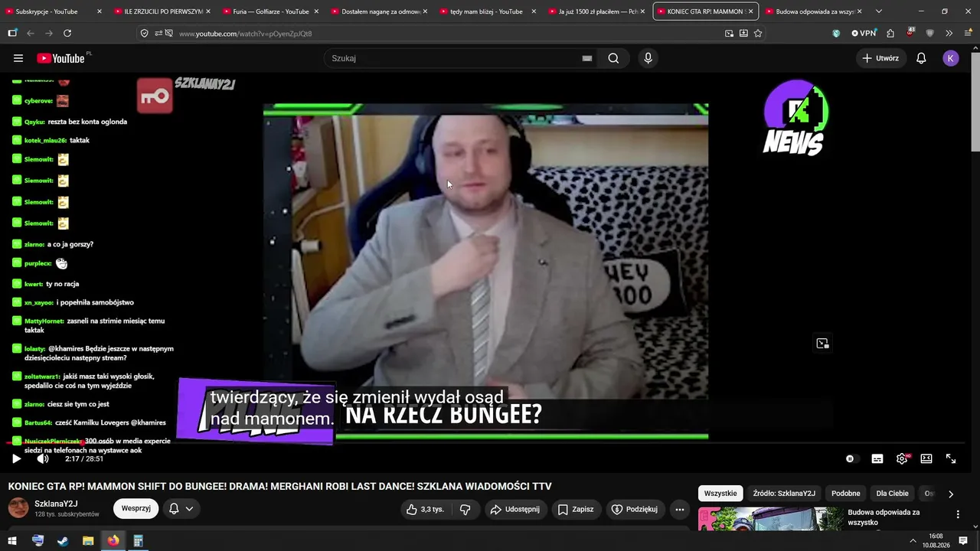
Task: Like the video with 3,3 tys. likes
Action: (425, 509)
